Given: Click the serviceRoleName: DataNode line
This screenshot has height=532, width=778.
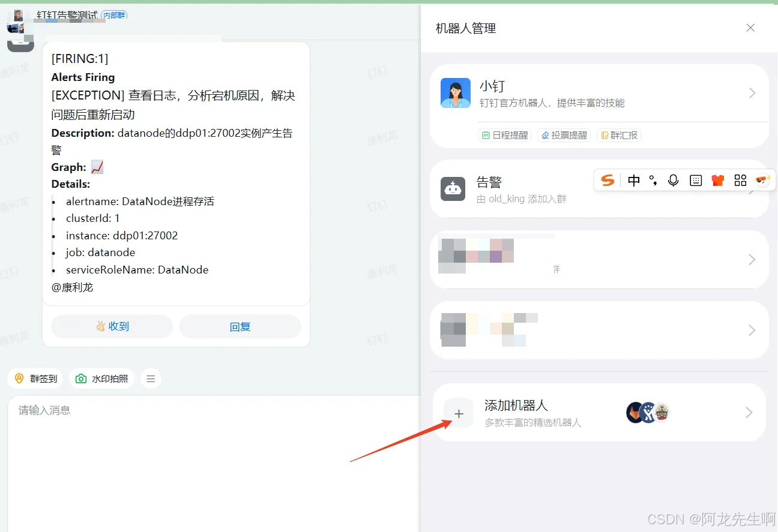Looking at the screenshot, I should pyautogui.click(x=137, y=270).
